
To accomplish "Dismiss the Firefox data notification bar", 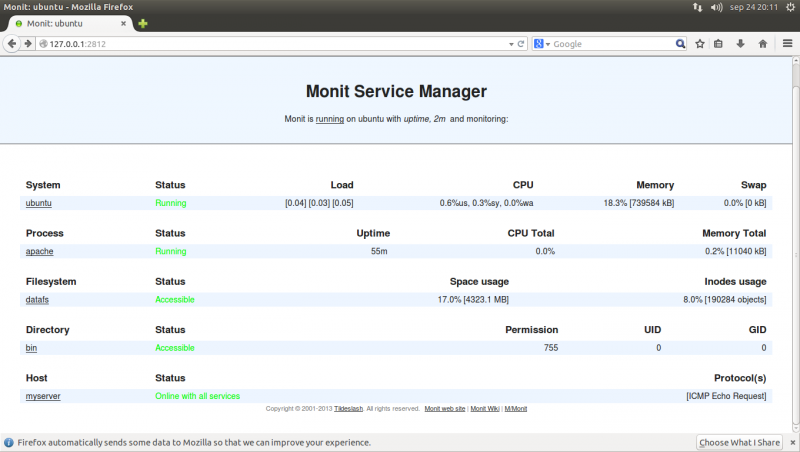I will pos(791,442).
